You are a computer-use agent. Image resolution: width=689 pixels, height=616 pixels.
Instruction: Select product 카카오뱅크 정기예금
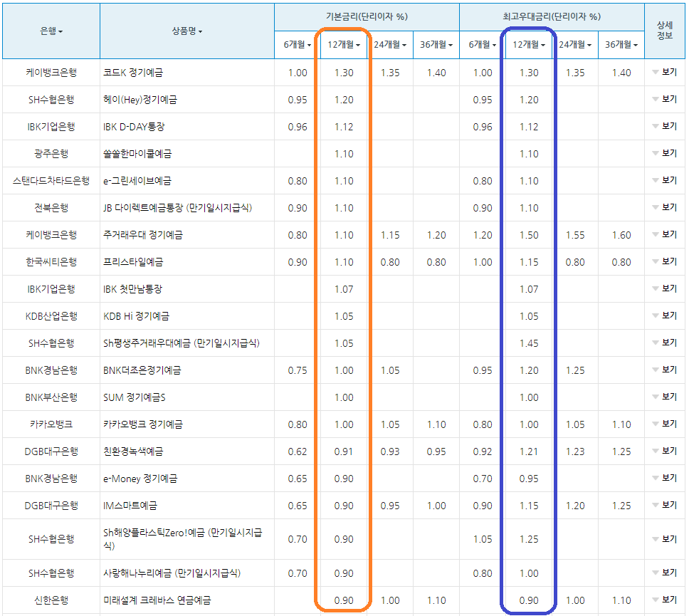tap(143, 424)
